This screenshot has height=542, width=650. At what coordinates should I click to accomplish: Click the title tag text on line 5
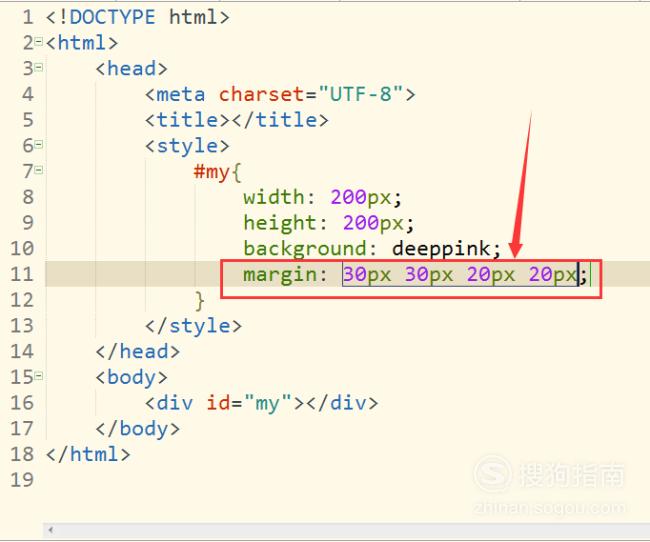[237, 120]
